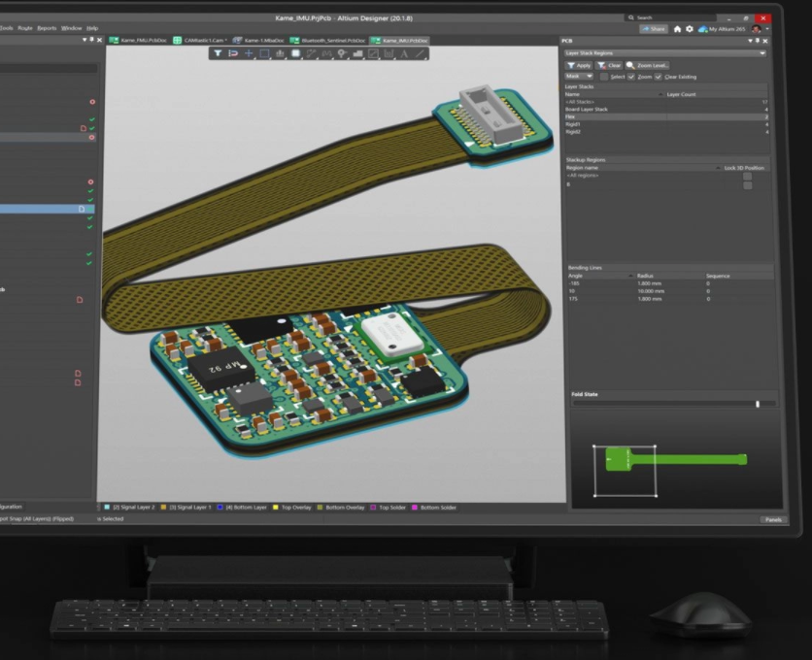
Task: Open the Panels button in status bar
Action: coord(773,519)
